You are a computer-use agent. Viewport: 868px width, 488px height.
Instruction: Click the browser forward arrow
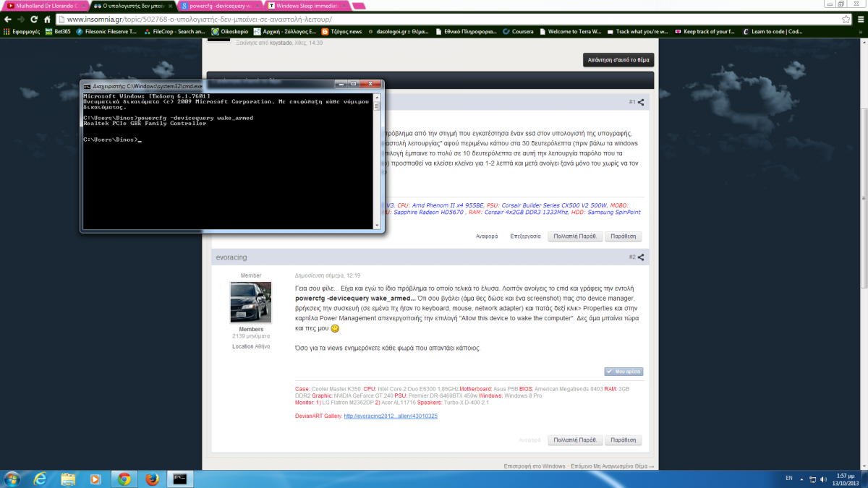[x=22, y=20]
